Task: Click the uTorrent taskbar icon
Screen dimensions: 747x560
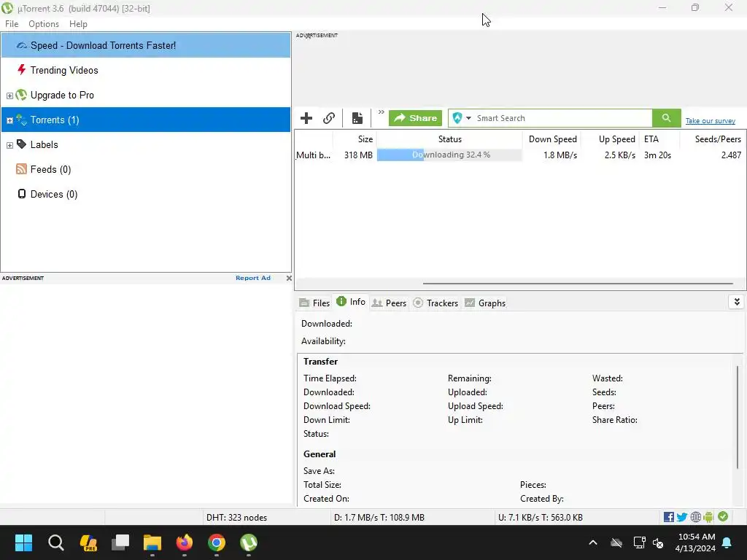Action: [x=249, y=542]
